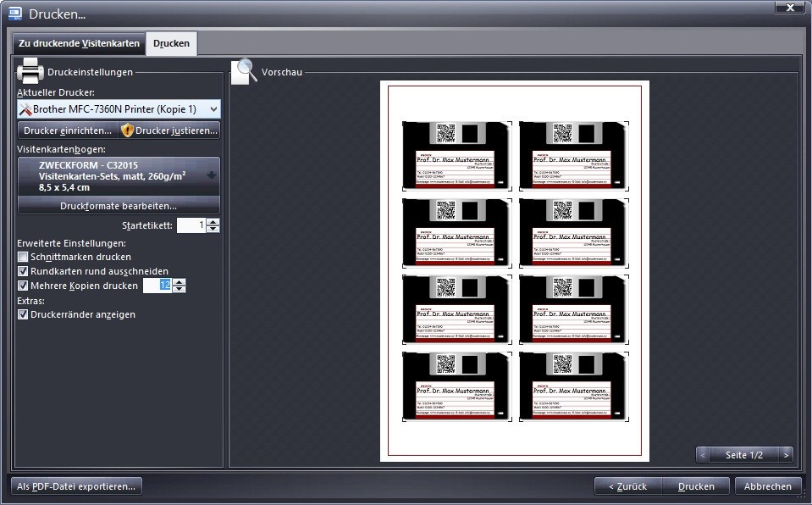Click the third-row right card in preview
This screenshot has height=505, width=812.
click(574, 309)
